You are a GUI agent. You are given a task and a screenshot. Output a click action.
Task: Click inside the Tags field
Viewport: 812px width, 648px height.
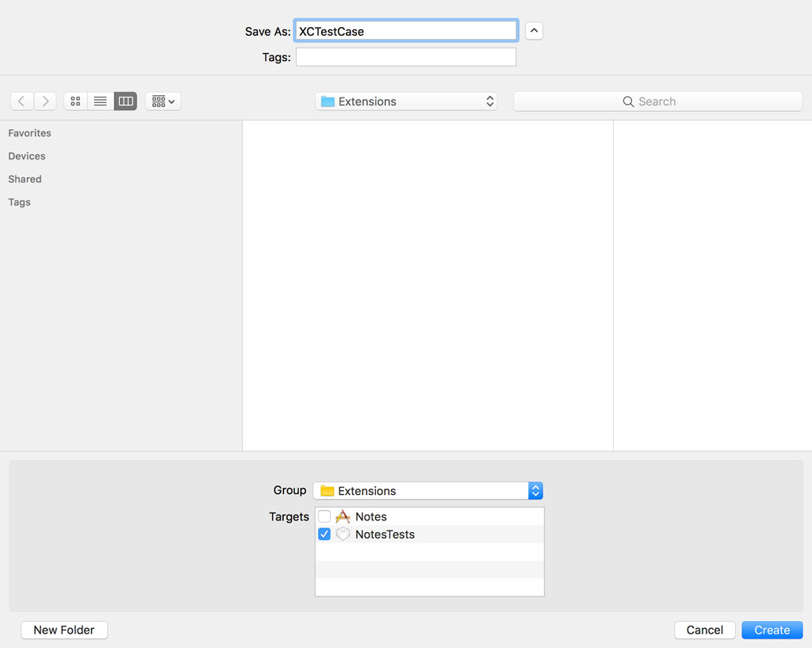[406, 56]
